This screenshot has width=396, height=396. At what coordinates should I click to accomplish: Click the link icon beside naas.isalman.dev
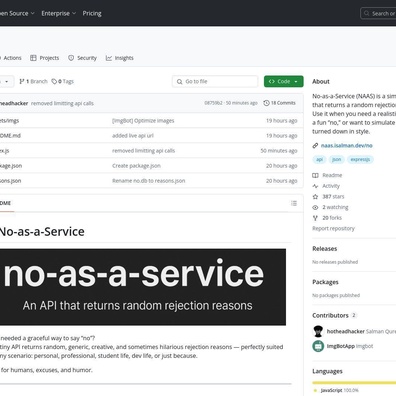315,146
